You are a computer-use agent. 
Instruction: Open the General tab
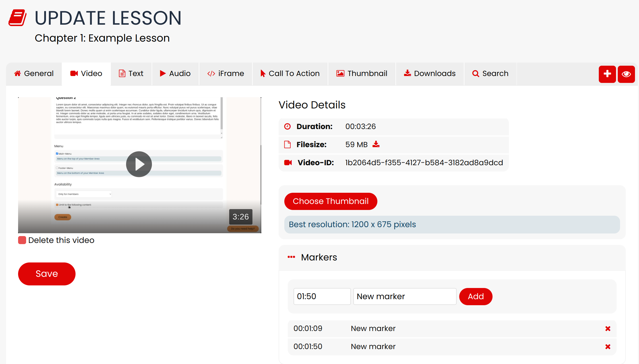point(34,74)
